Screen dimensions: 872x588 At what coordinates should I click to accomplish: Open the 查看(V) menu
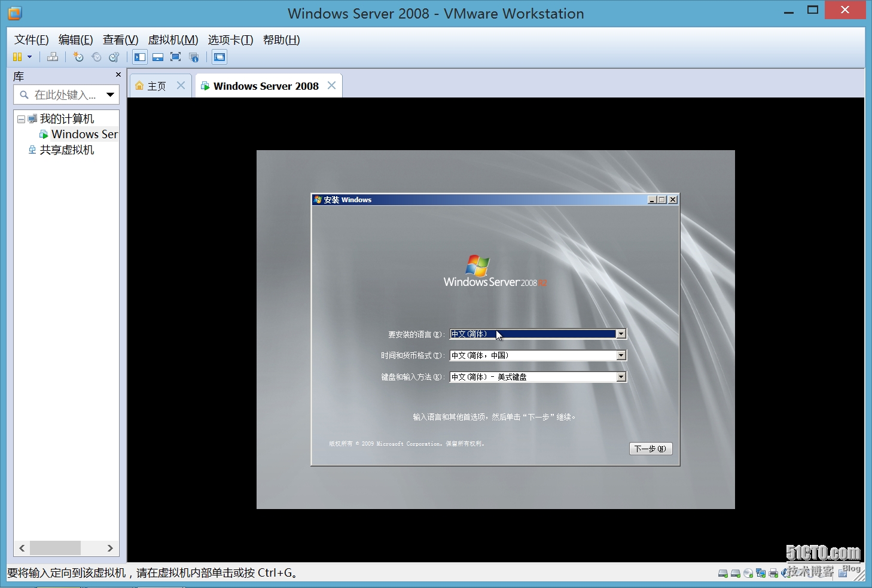pos(120,39)
